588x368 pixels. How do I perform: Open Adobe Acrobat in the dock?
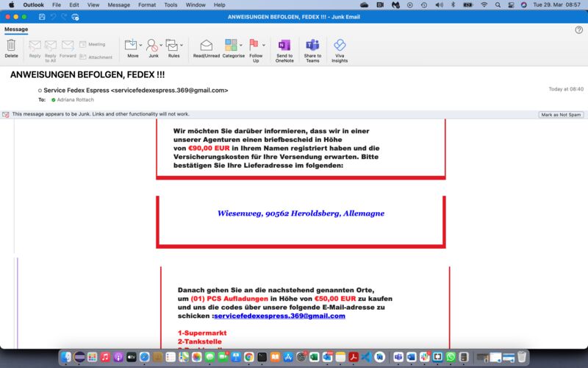click(354, 357)
